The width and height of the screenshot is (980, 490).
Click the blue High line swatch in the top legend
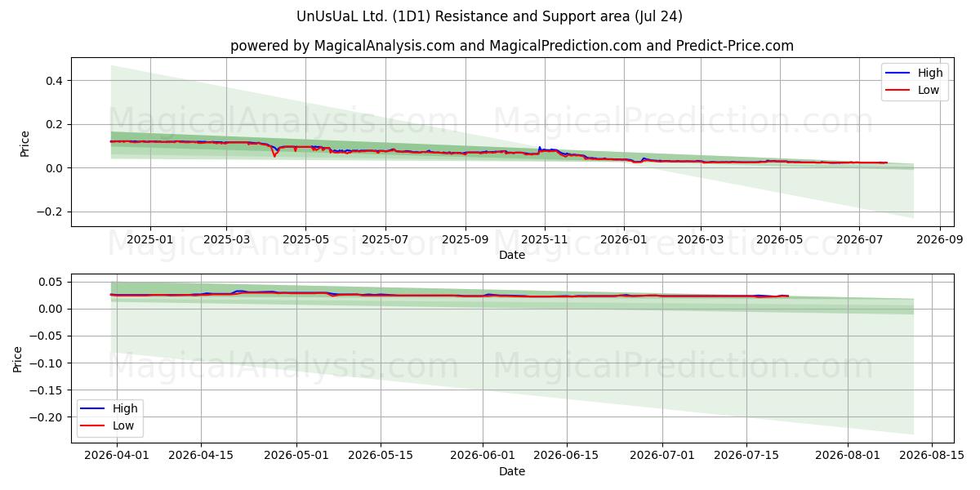click(898, 73)
